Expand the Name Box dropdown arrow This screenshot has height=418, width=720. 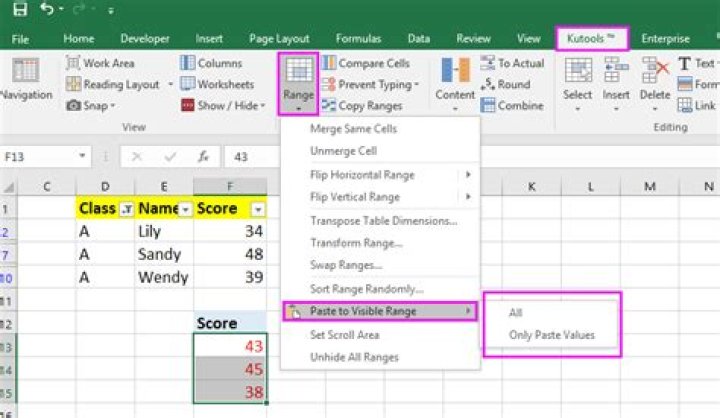click(81, 157)
